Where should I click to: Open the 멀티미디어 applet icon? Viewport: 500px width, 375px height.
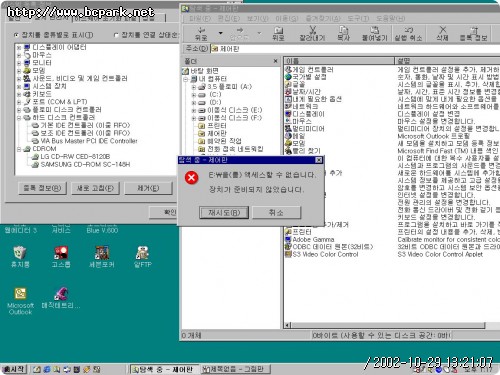point(288,128)
